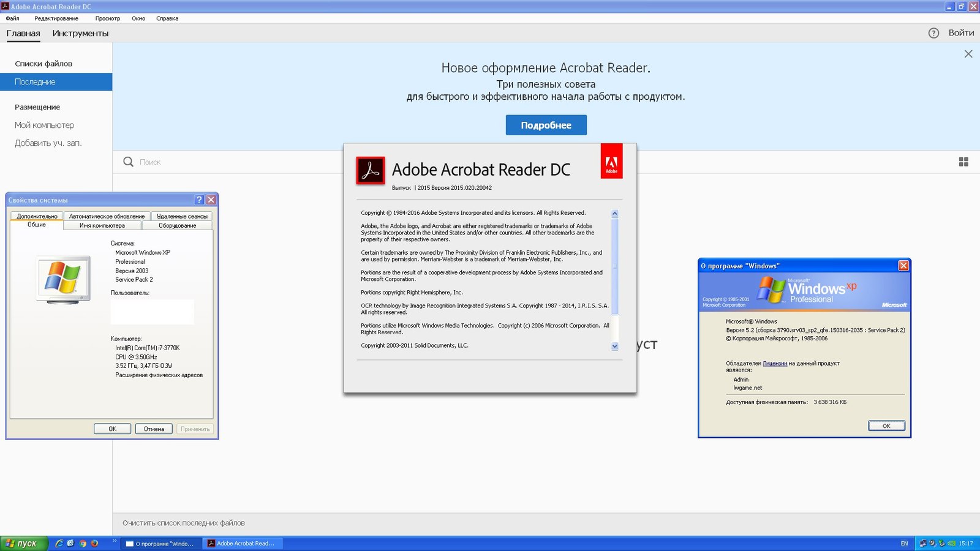The width and height of the screenshot is (980, 551).
Task: Click 'Service Pack 2' text in System Properties
Action: point(134,279)
